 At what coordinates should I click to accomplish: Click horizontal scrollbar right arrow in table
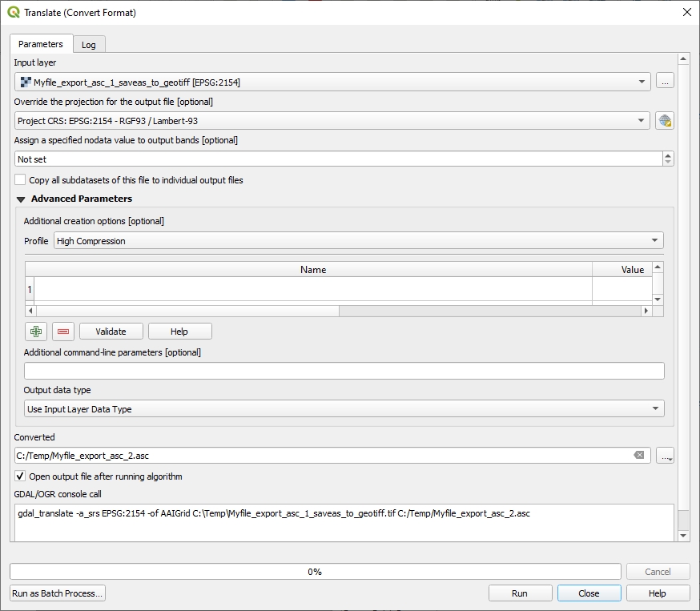tap(646, 311)
